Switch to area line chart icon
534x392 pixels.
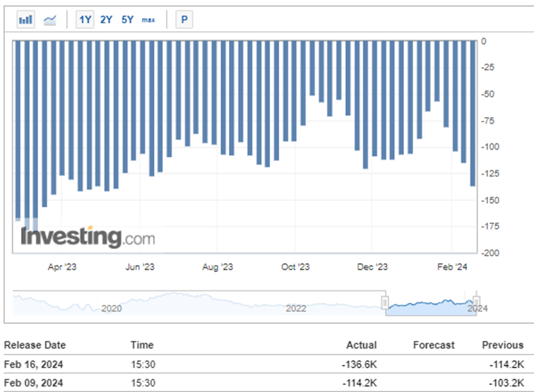click(x=50, y=20)
